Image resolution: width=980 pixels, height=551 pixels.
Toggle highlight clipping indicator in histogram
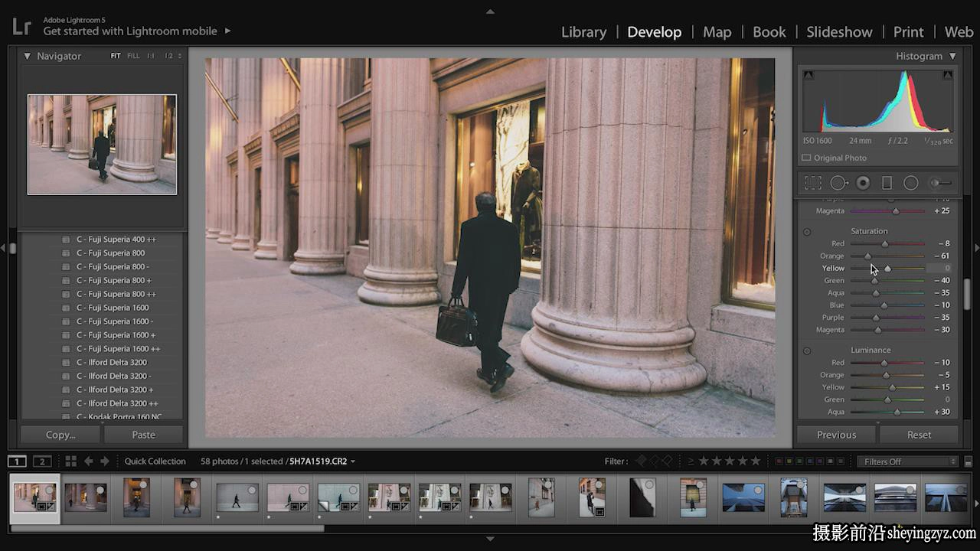(948, 75)
